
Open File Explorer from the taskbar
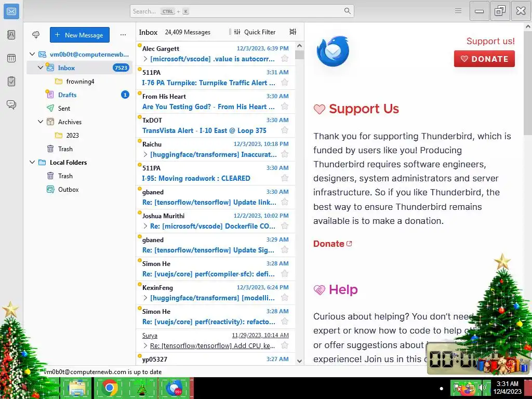(77, 388)
